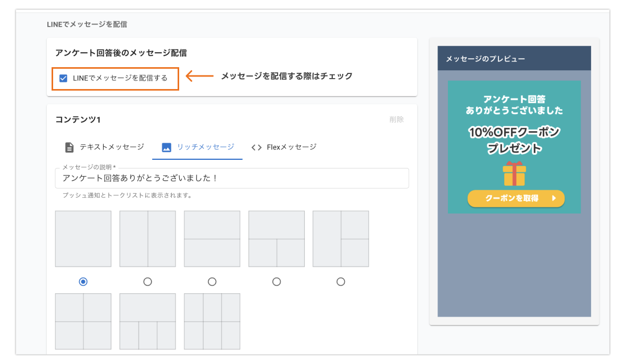Click the code brackets icon beside Flexメッセージ
Image resolution: width=625 pixels, height=364 pixels.
(x=256, y=147)
